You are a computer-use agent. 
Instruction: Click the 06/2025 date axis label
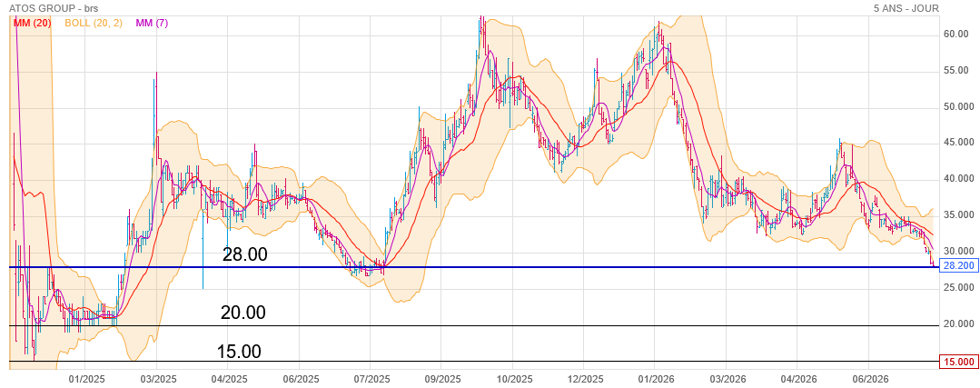click(300, 379)
